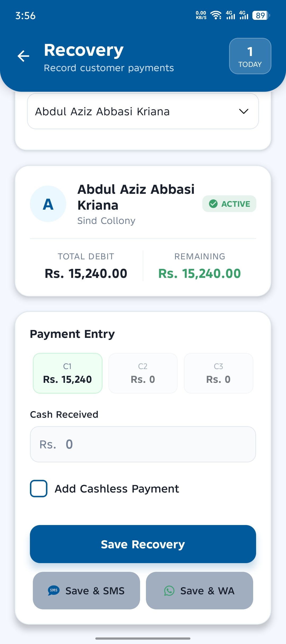Tap the first 4G signal icon

(x=230, y=15)
